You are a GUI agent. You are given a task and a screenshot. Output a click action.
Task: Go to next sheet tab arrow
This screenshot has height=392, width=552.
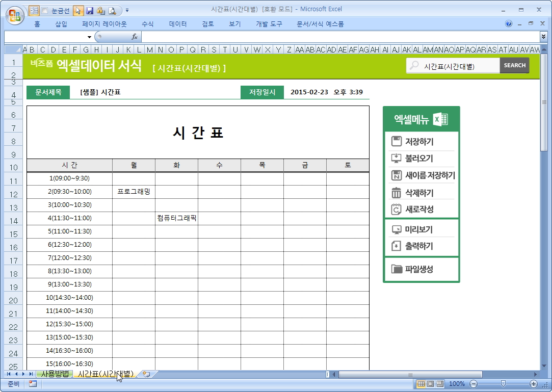coord(23,374)
